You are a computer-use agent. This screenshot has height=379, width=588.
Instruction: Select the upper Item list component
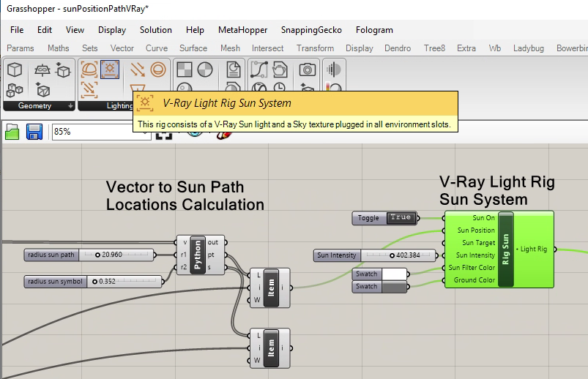pyautogui.click(x=271, y=288)
